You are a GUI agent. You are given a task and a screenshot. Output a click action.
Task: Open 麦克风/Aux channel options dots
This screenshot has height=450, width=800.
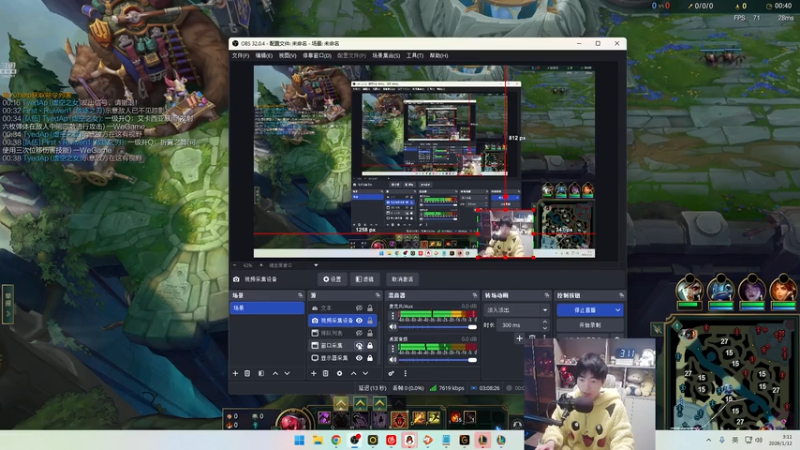(392, 316)
